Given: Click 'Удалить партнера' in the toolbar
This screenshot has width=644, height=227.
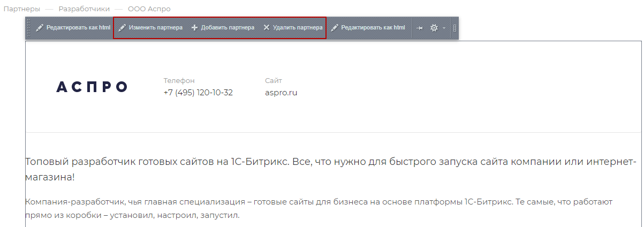Looking at the screenshot, I should coord(293,28).
